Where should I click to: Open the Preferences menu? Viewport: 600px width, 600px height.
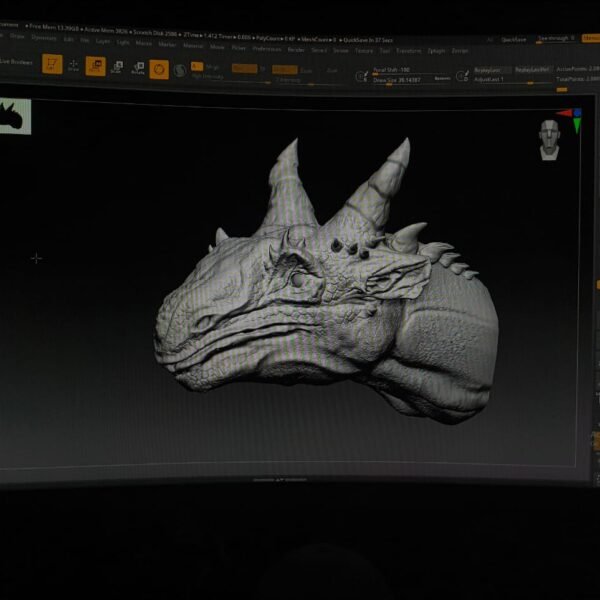click(267, 47)
